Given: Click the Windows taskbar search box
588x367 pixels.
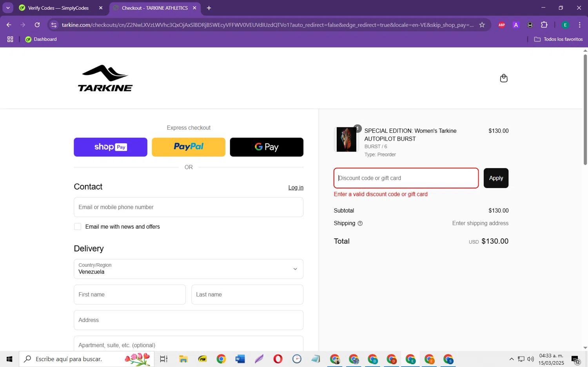Looking at the screenshot, I should point(87,359).
